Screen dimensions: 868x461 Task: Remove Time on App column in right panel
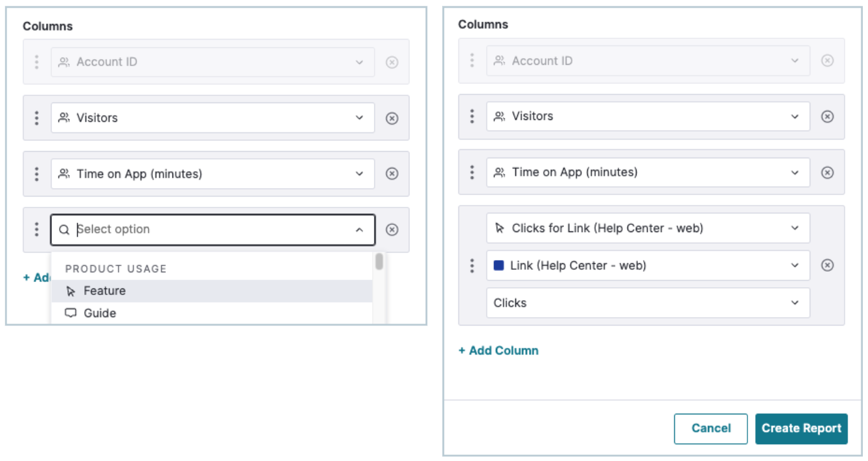(x=827, y=172)
